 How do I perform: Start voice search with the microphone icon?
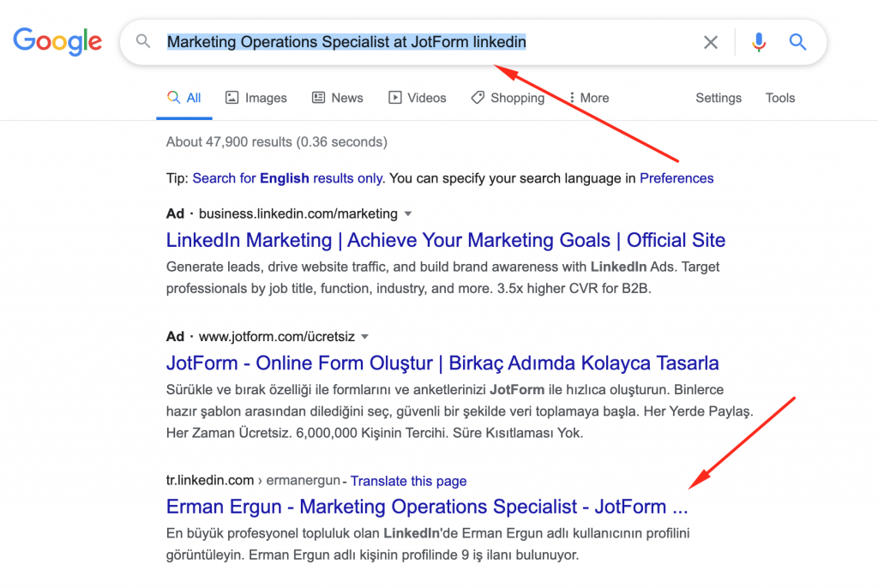click(x=758, y=41)
